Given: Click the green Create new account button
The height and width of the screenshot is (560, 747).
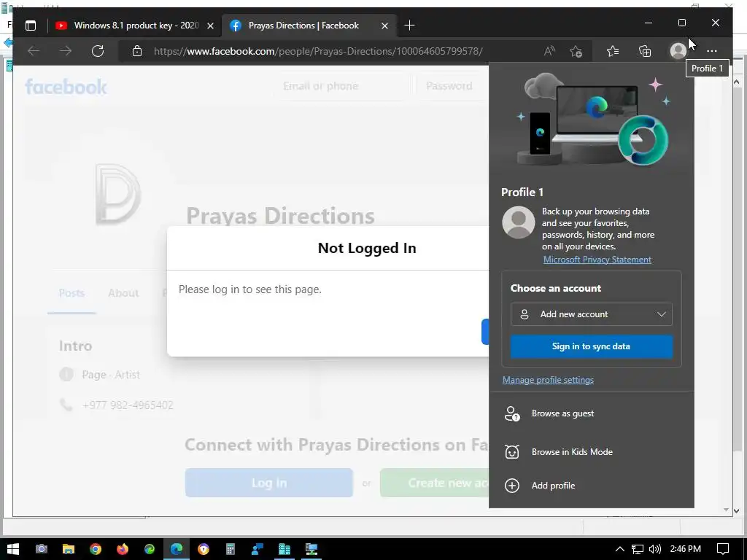Looking at the screenshot, I should click(435, 483).
